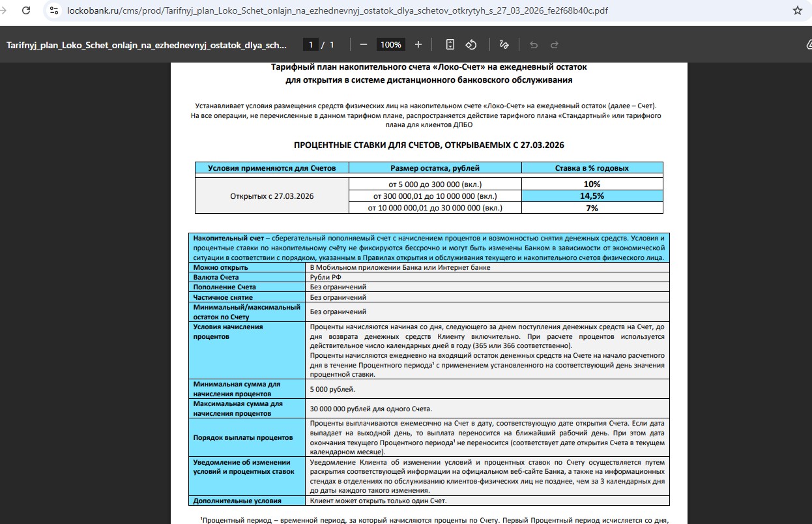The width and height of the screenshot is (812, 524).
Task: Click the PDF file name title
Action: coord(147,45)
